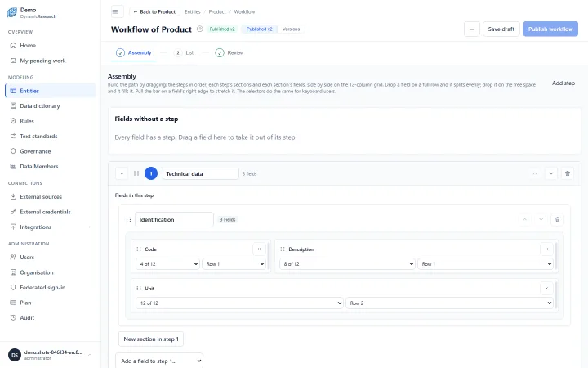
Task: Delete the Identification section
Action: pos(557,219)
